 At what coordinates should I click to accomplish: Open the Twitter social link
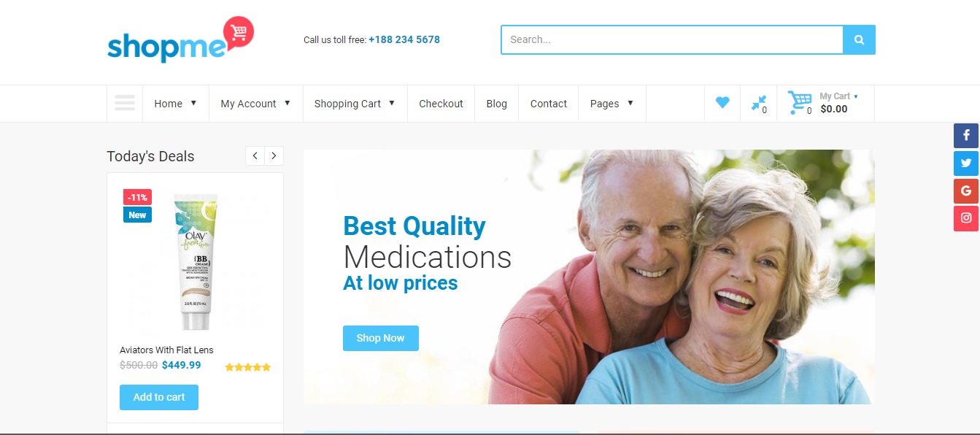click(x=966, y=163)
